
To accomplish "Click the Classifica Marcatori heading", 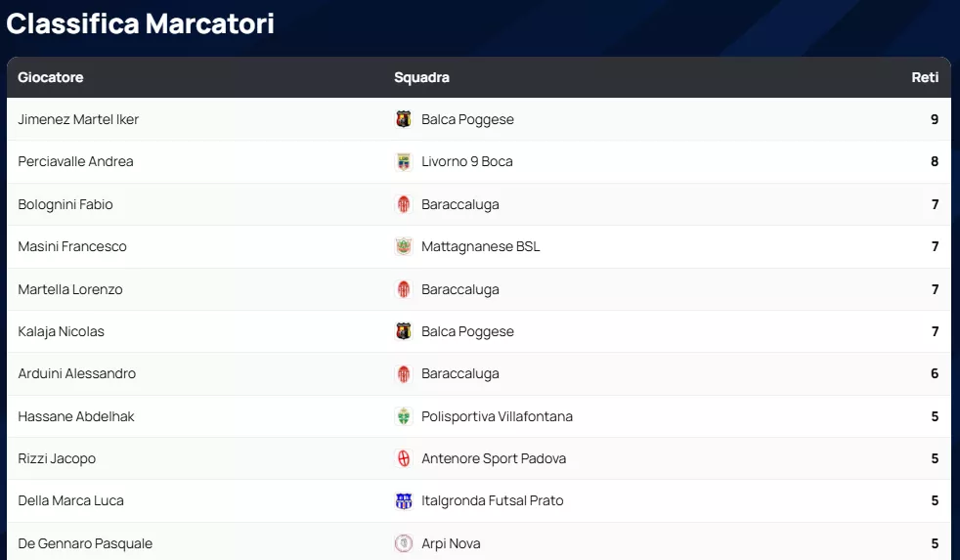I will (140, 23).
